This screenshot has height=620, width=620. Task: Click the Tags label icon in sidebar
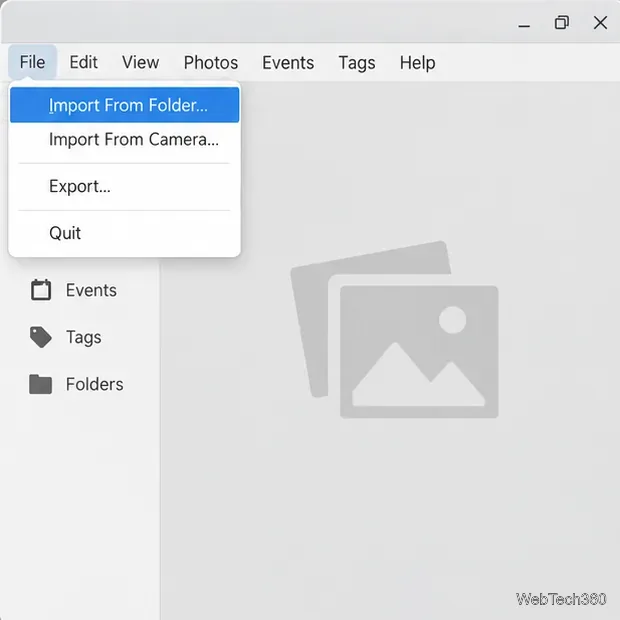click(40, 337)
